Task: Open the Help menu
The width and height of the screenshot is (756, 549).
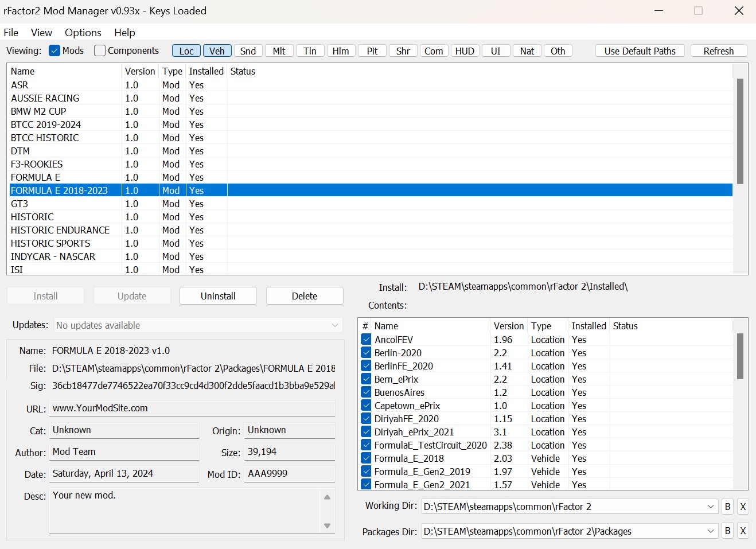Action: point(124,33)
